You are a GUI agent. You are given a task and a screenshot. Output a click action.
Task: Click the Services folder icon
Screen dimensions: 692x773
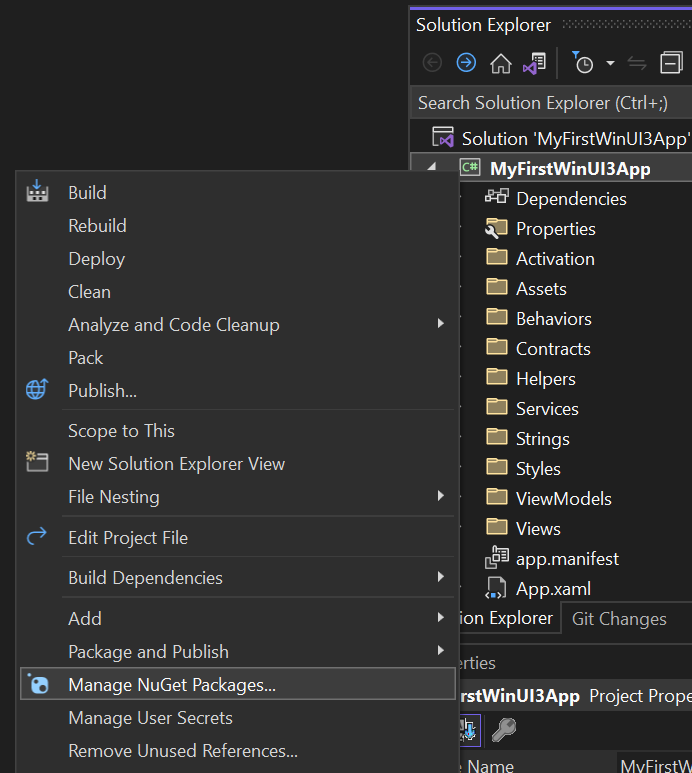496,406
